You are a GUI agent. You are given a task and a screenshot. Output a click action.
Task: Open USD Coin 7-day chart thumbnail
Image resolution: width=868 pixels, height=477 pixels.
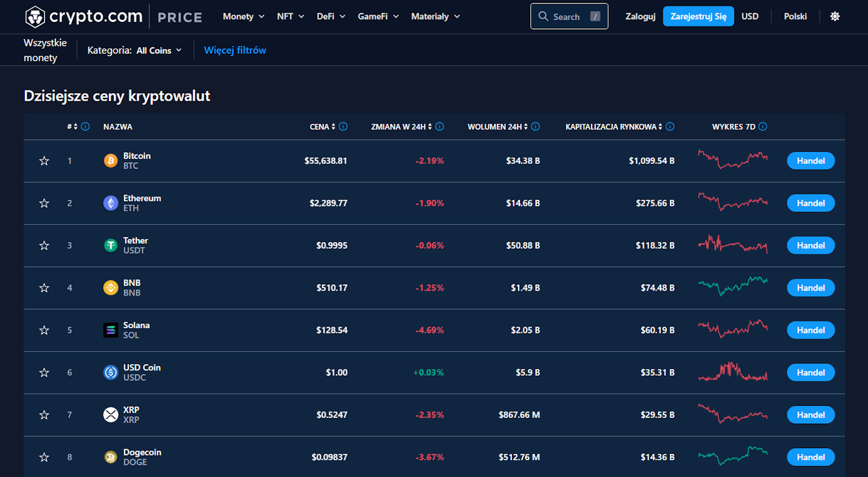tap(733, 372)
